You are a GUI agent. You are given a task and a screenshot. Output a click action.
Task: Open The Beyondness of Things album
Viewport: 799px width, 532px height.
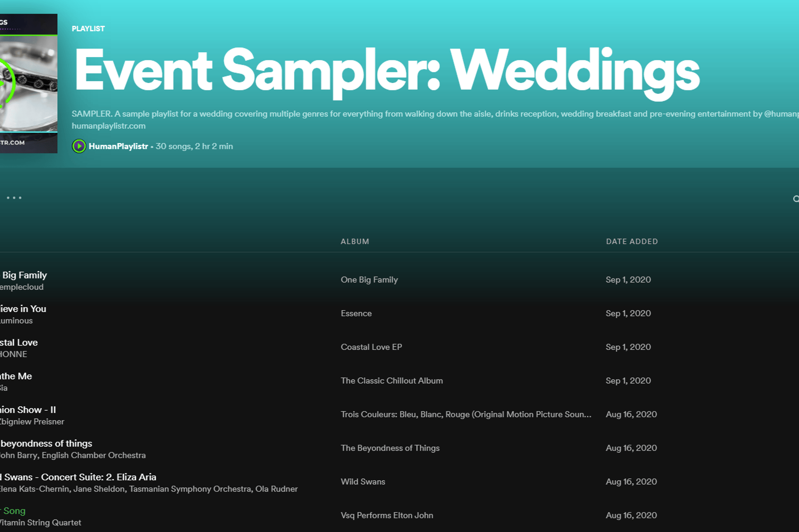pyautogui.click(x=390, y=448)
